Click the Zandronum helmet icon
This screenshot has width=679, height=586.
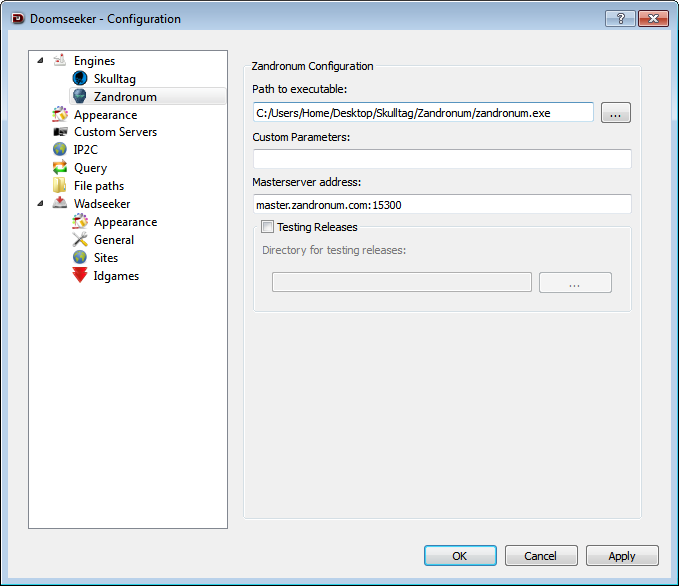80,96
